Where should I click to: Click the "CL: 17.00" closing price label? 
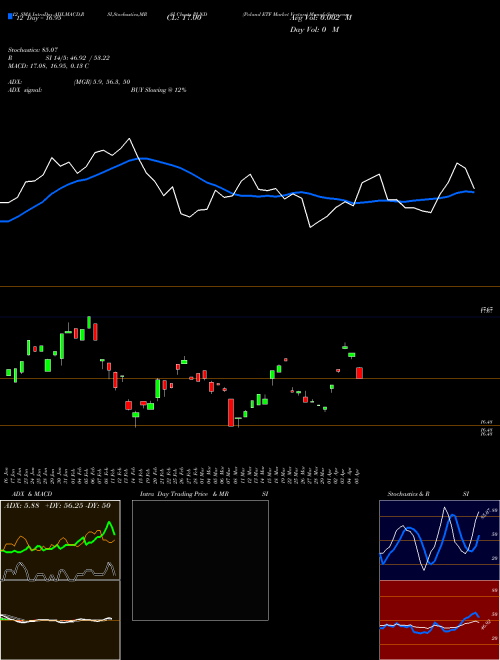coord(184,18)
